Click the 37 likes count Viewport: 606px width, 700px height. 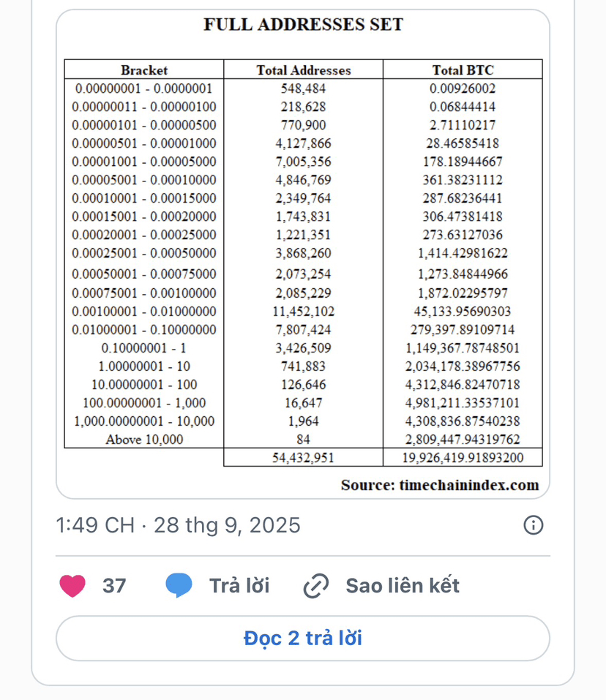point(114,586)
